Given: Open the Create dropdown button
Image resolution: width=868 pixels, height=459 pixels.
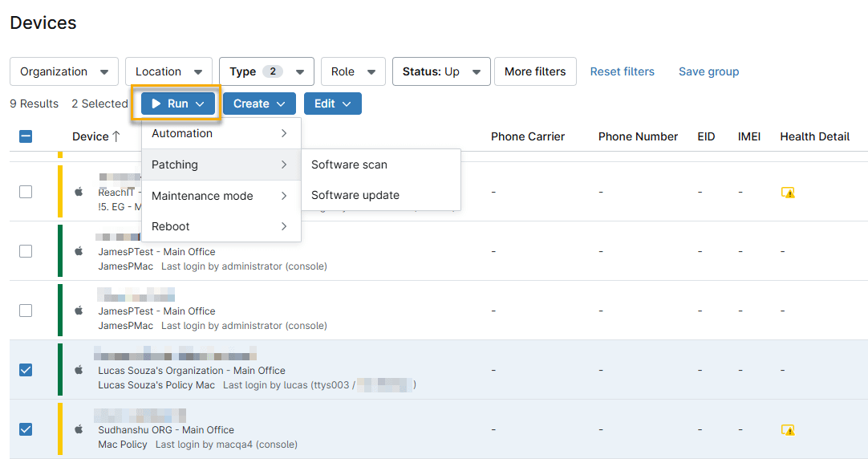Looking at the screenshot, I should 259,104.
